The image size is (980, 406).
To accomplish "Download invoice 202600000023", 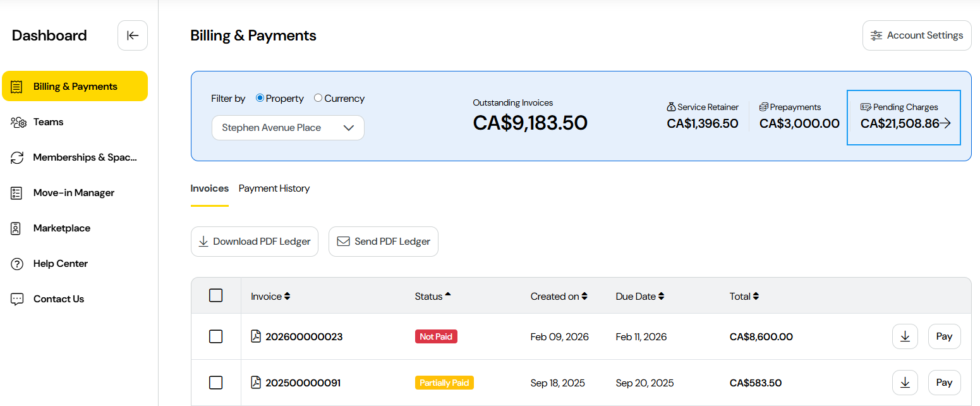I will click(x=905, y=336).
